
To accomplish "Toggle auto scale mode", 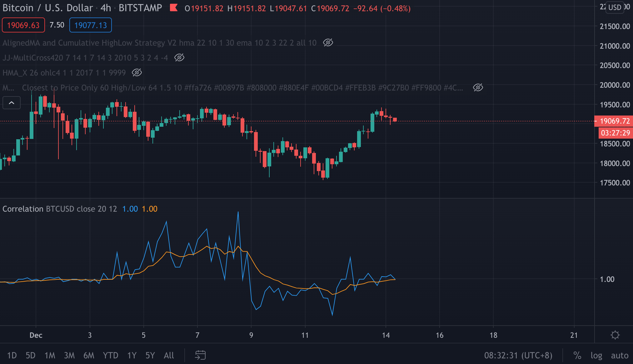I will pyautogui.click(x=620, y=355).
